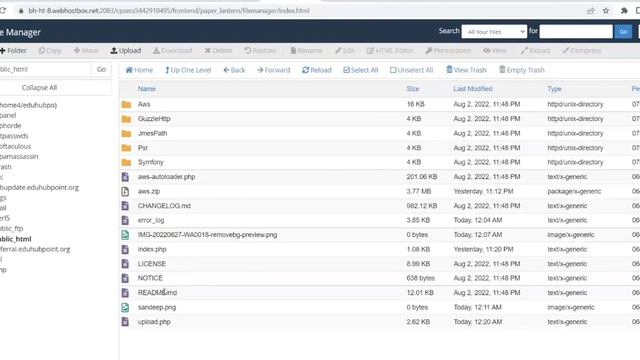Select the upload.php file name
The width and height of the screenshot is (640, 360).
[154, 322]
